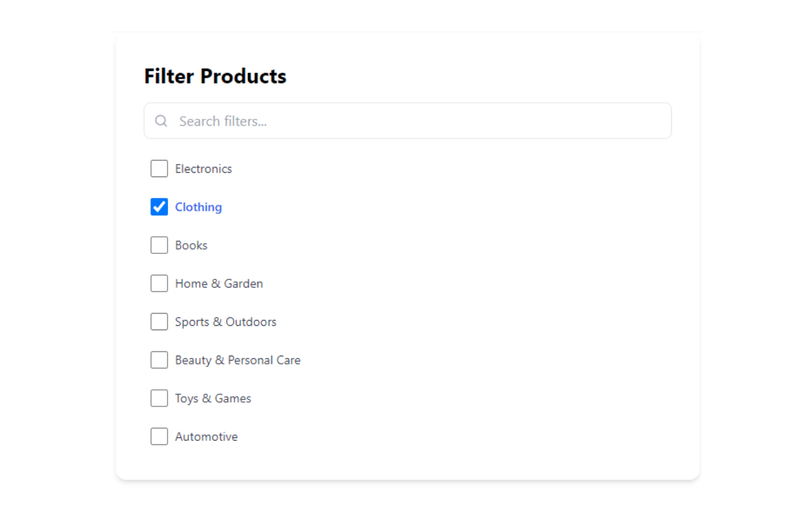Click the highlighted Clothing label text

pos(199,207)
